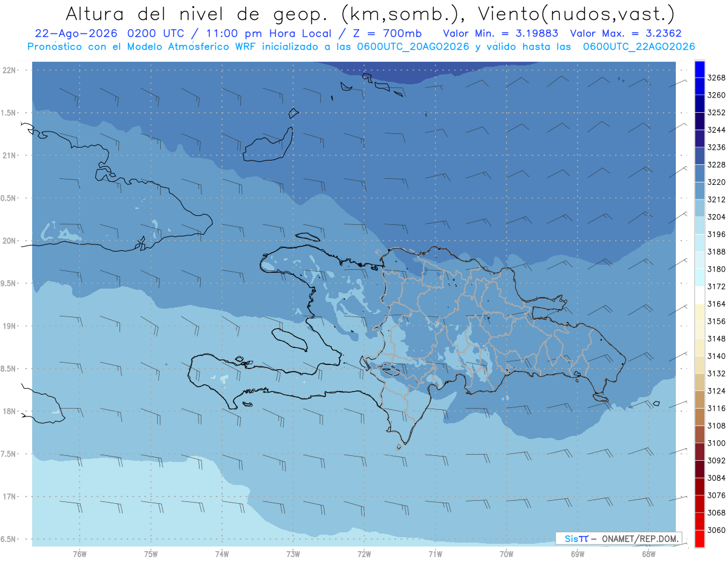Click the 3228 legend value
The width and height of the screenshot is (728, 562).
[716, 165]
